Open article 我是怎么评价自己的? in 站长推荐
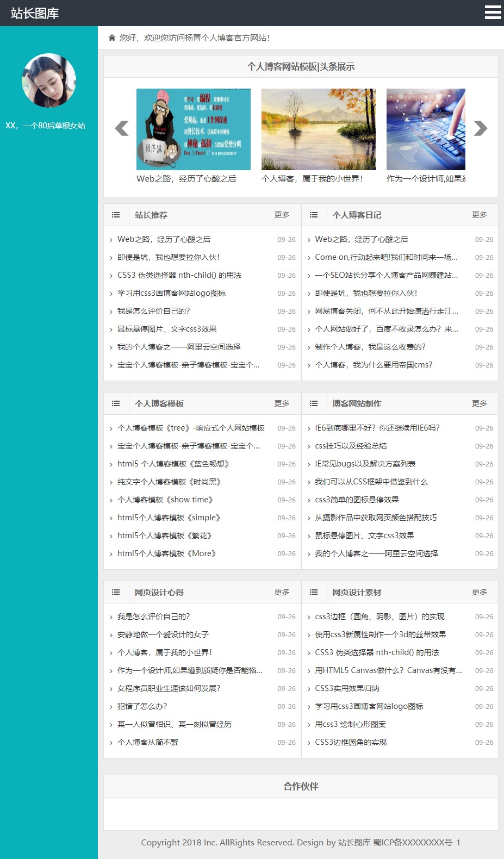 coord(154,311)
